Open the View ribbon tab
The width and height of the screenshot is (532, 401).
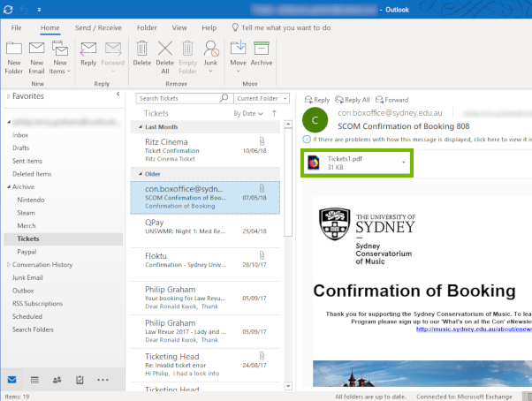click(x=179, y=28)
